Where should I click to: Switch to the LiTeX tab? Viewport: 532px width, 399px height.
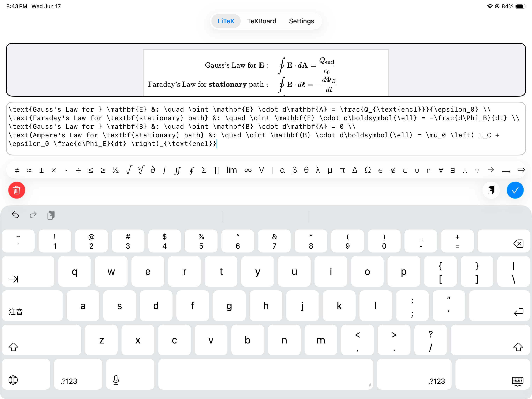[226, 21]
